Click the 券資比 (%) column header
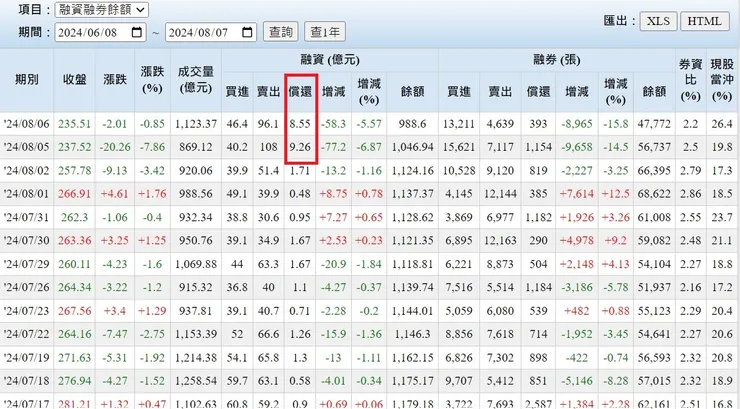 point(690,79)
